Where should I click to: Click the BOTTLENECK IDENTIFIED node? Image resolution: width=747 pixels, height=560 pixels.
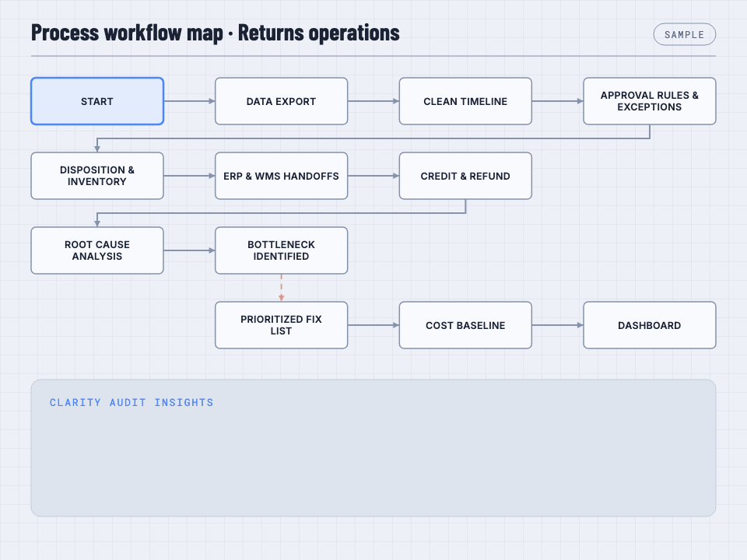click(x=281, y=250)
